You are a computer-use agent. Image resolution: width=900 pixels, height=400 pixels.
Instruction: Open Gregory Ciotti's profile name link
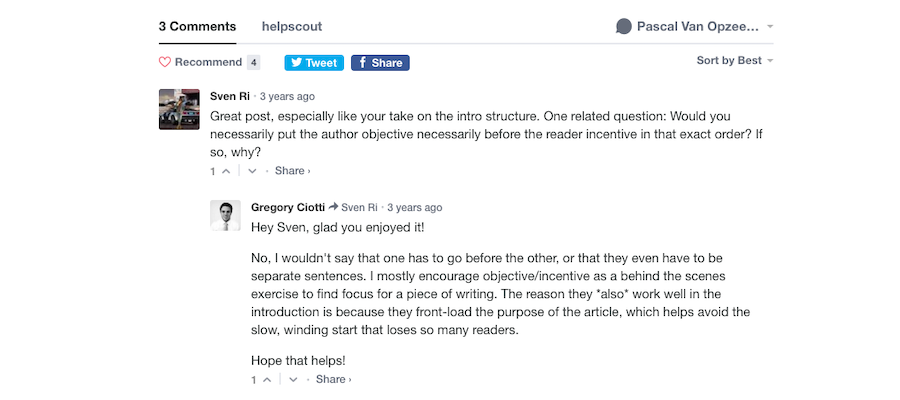[288, 207]
